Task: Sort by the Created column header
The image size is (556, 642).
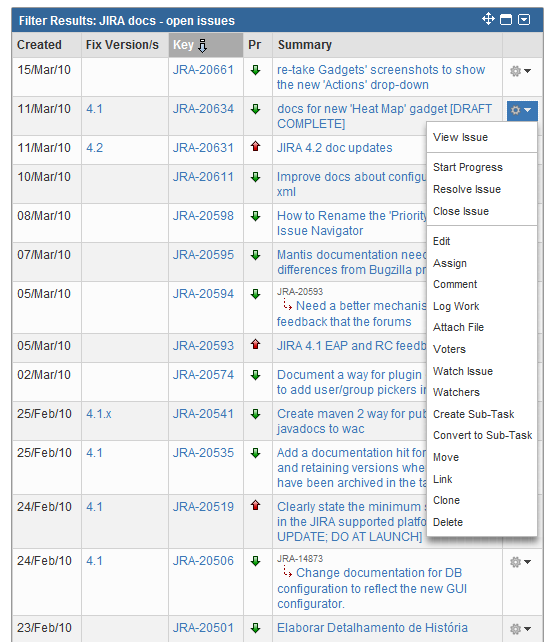Action: [x=39, y=45]
